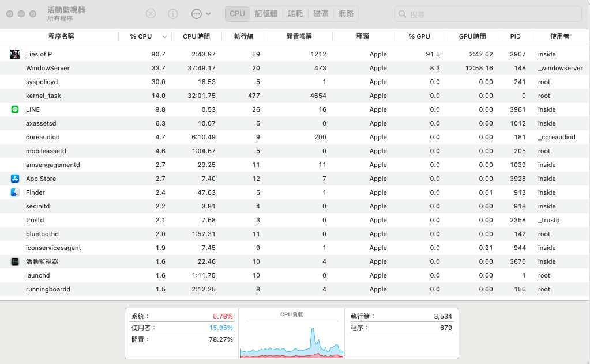
Task: Click PID 3907 of Lies of P
Action: pyautogui.click(x=518, y=54)
